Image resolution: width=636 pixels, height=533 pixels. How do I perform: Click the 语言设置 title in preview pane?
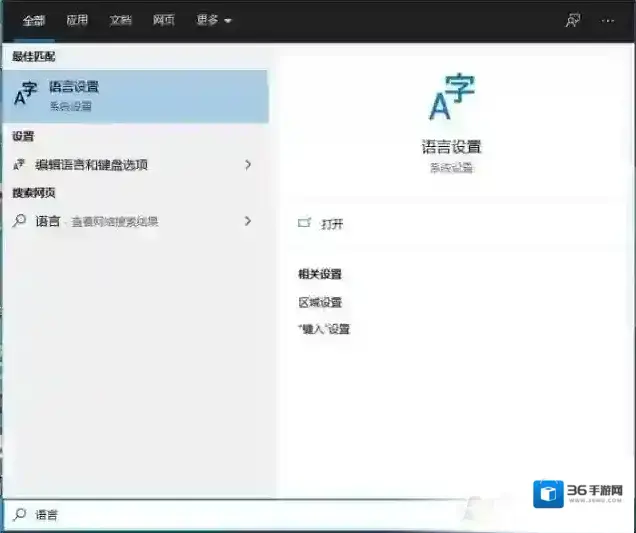pos(451,147)
